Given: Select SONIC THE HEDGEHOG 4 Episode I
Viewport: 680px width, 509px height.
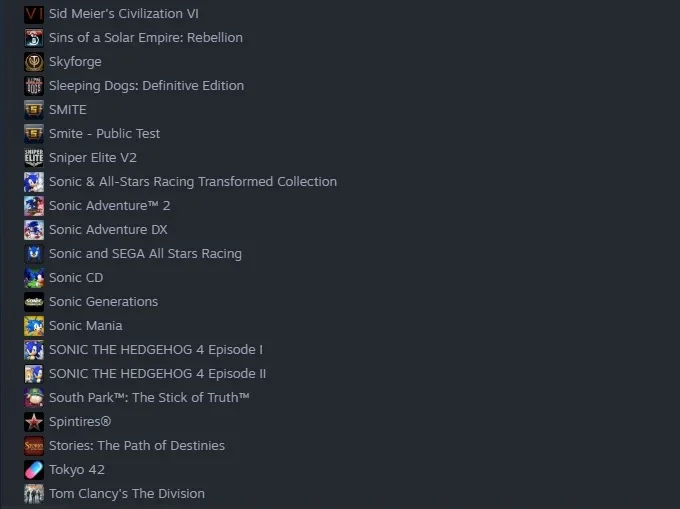Looking at the screenshot, I should click(x=156, y=350).
